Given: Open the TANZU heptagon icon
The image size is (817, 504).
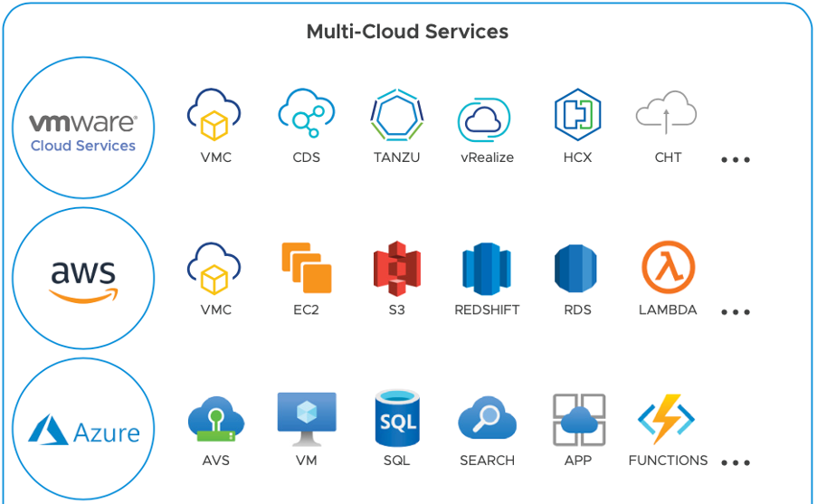Looking at the screenshot, I should pos(397,115).
